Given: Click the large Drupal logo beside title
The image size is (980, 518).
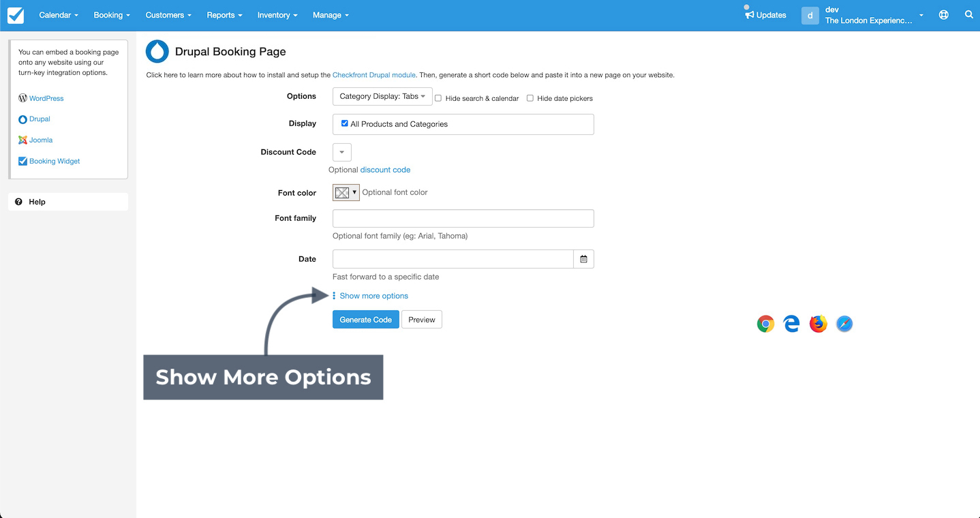Looking at the screenshot, I should 157,52.
